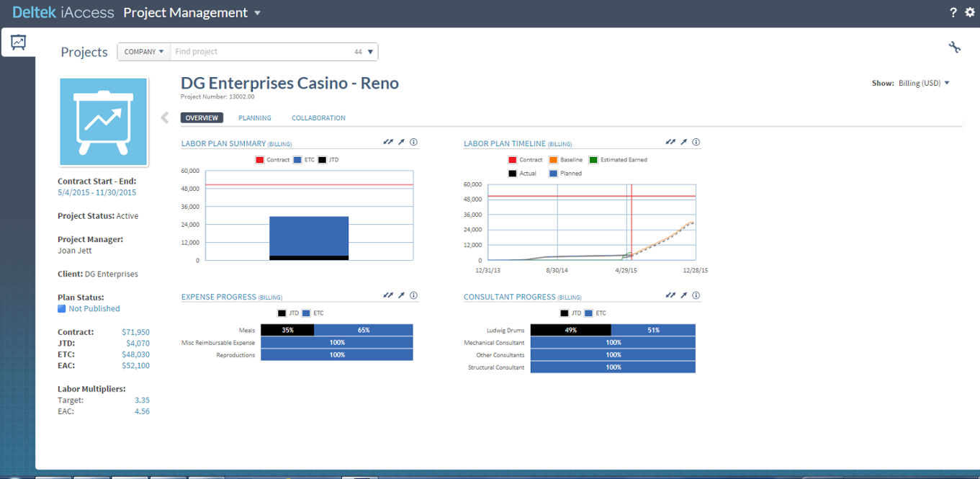Click the Not Published plan status link
The image size is (980, 479).
point(94,308)
